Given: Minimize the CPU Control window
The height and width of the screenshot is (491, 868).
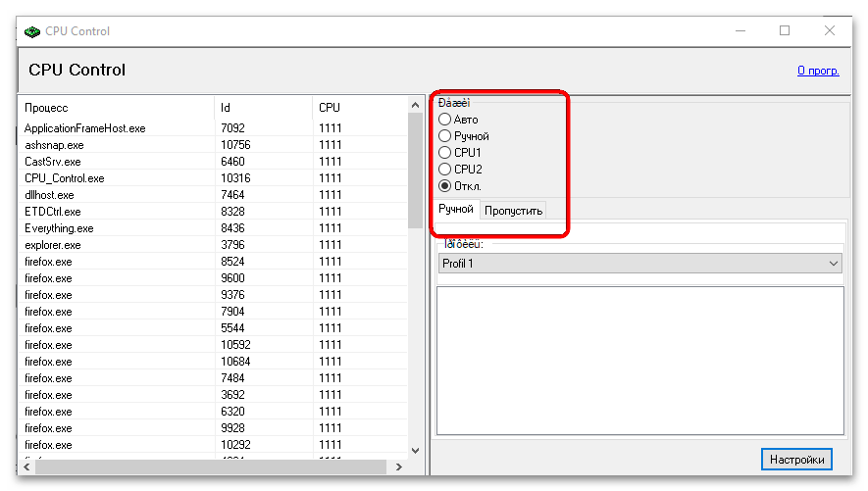Looking at the screenshot, I should [740, 31].
